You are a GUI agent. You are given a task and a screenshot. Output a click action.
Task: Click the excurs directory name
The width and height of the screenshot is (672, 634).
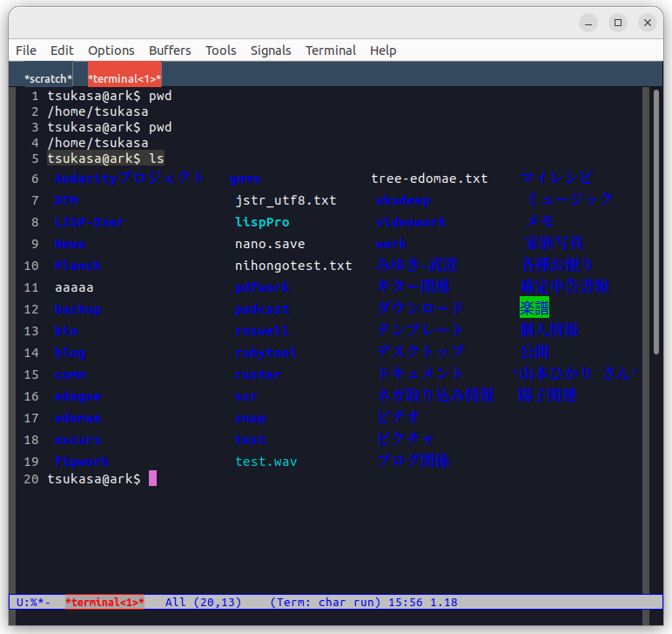[77, 440]
